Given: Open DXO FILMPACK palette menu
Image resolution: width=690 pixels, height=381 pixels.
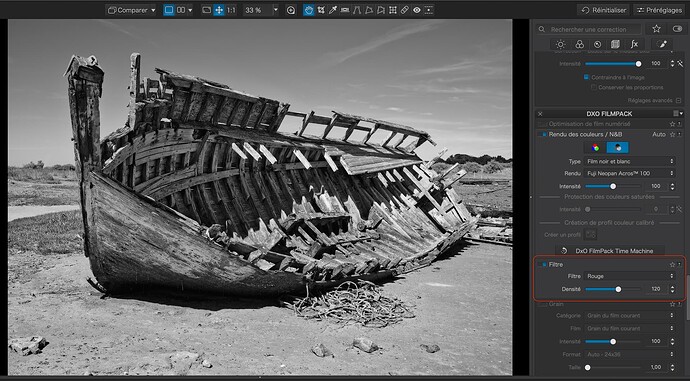Looking at the screenshot, I should tap(678, 114).
